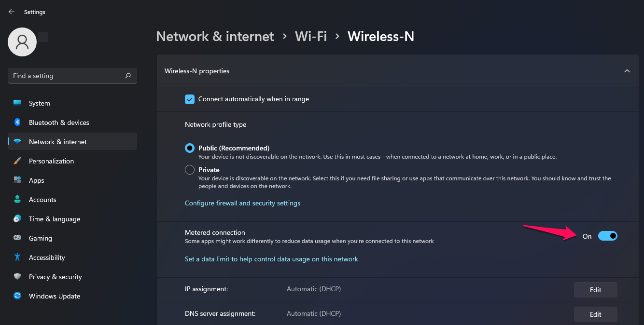644x325 pixels.
Task: Select the Private network profile type
Action: (189, 169)
